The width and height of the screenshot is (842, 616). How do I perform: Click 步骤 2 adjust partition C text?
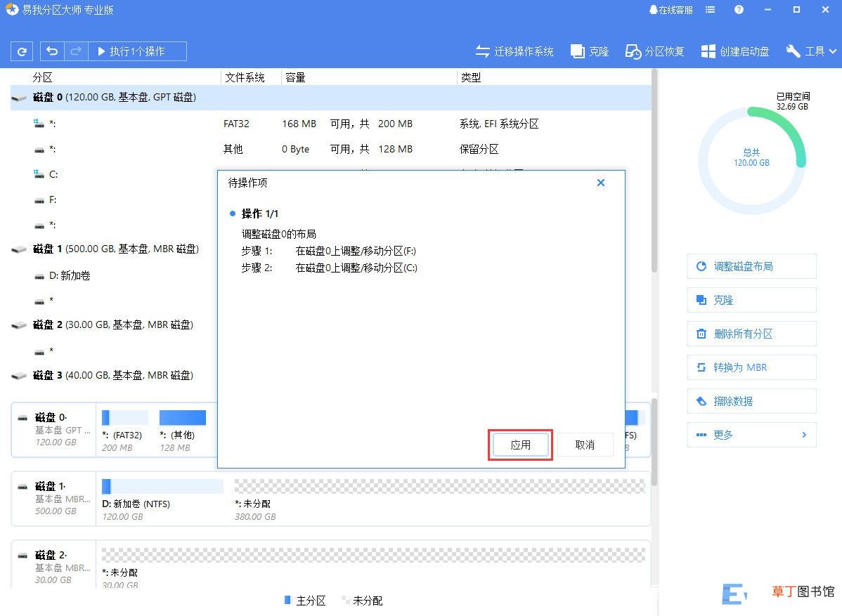coord(329,268)
